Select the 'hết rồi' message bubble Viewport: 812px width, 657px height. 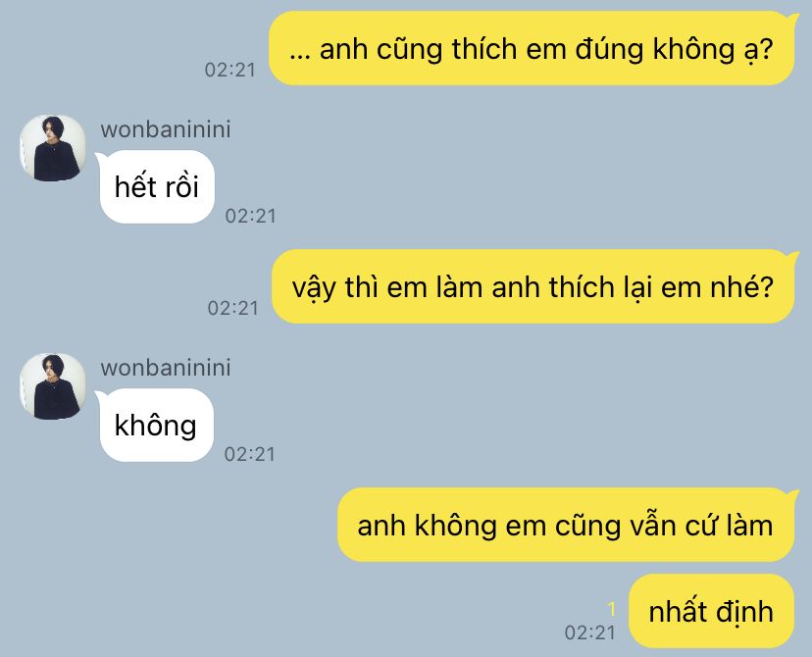point(156,187)
